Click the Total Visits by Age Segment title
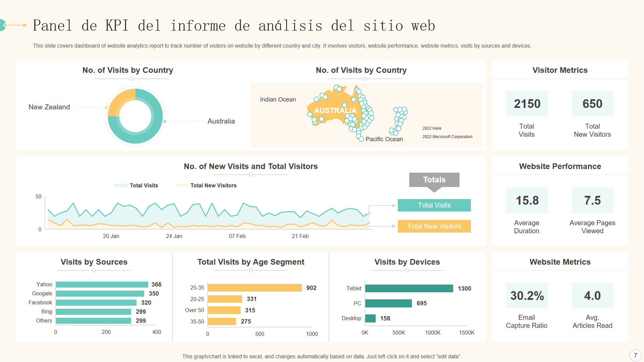Screen dimensions: 644x362 [251, 262]
